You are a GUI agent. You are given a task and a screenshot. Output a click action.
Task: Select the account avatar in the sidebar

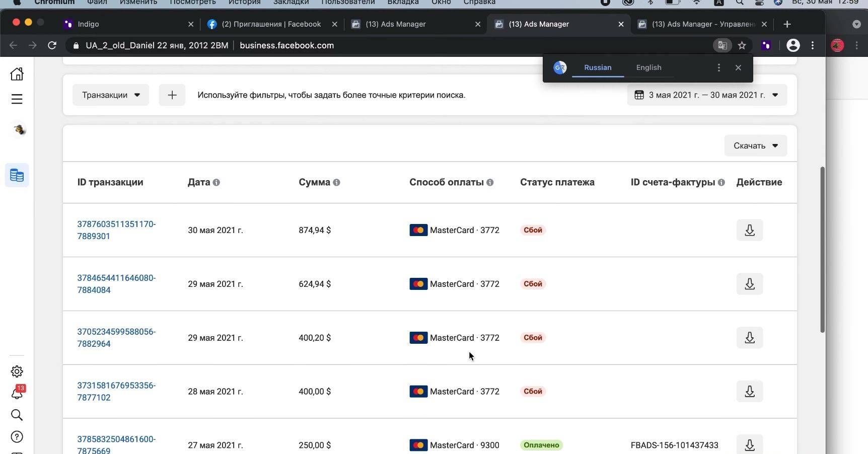pos(19,130)
